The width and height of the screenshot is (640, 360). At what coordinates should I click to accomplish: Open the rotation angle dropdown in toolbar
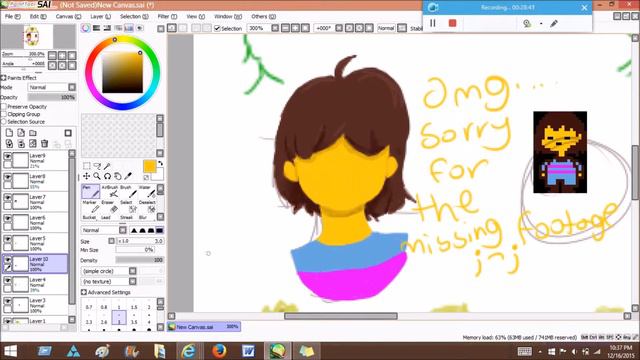tap(339, 28)
